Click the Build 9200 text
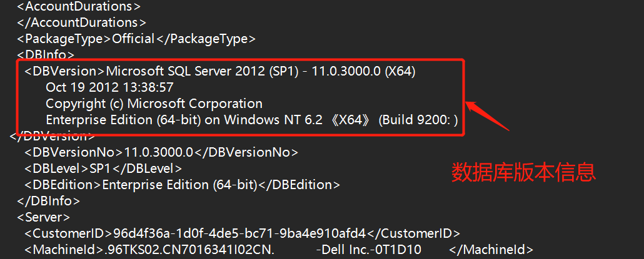 tap(418, 120)
